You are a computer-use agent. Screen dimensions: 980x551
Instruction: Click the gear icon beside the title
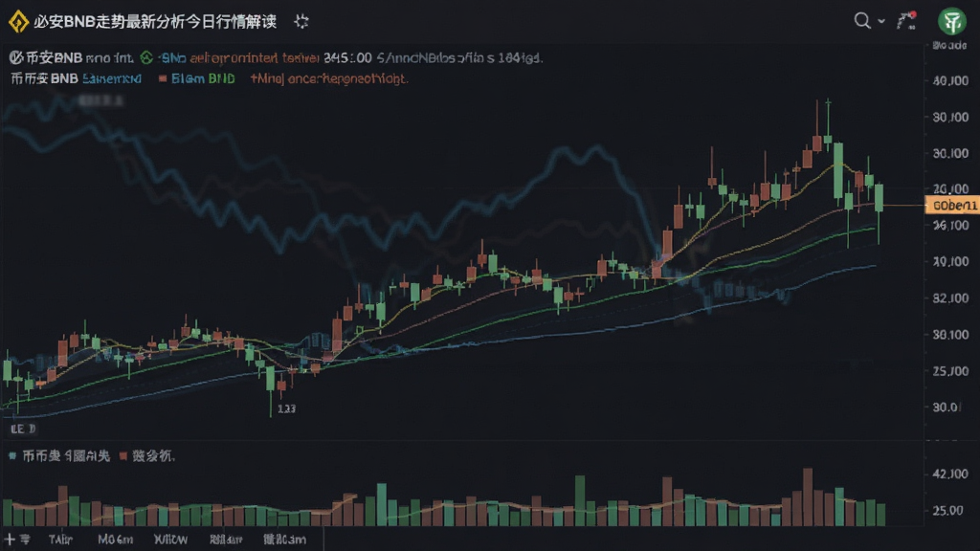[301, 22]
